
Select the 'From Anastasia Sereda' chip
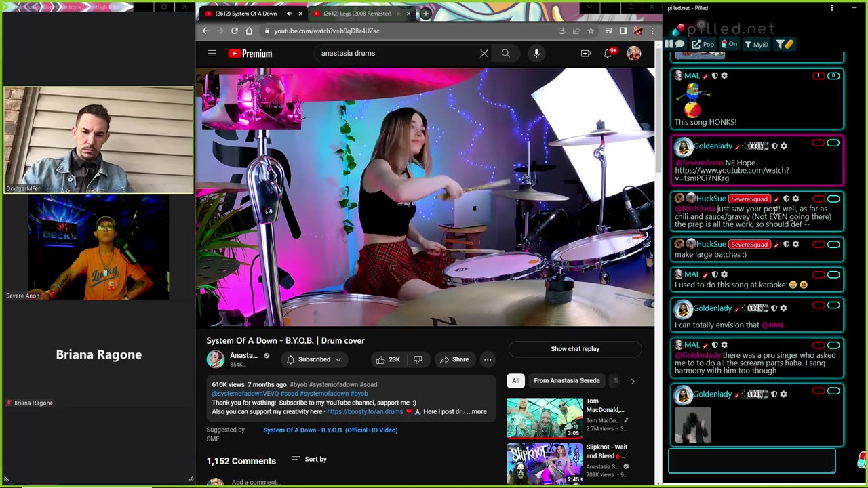pyautogui.click(x=567, y=381)
